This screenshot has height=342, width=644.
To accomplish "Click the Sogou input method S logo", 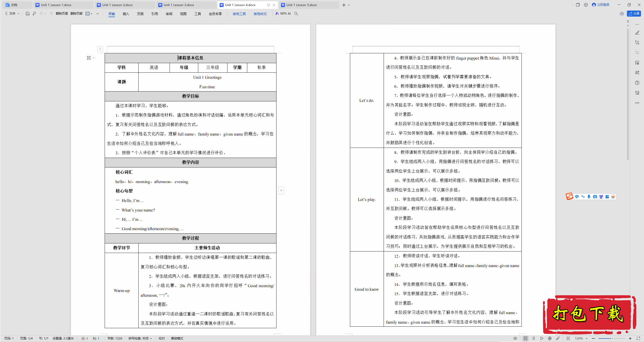I will pos(569,196).
